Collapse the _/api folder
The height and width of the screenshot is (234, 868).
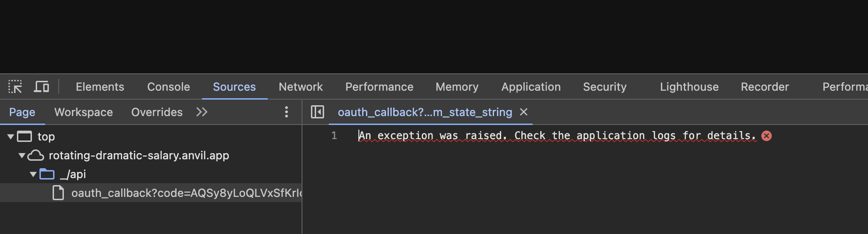click(33, 174)
